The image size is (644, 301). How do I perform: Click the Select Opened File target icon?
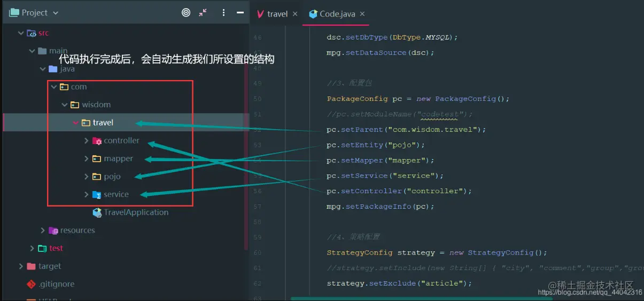coord(186,13)
